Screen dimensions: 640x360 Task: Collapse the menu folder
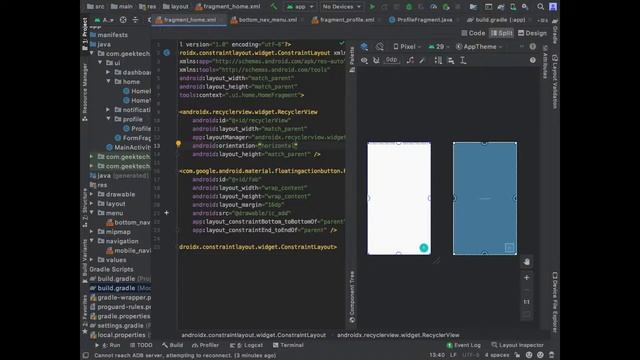click(92, 213)
